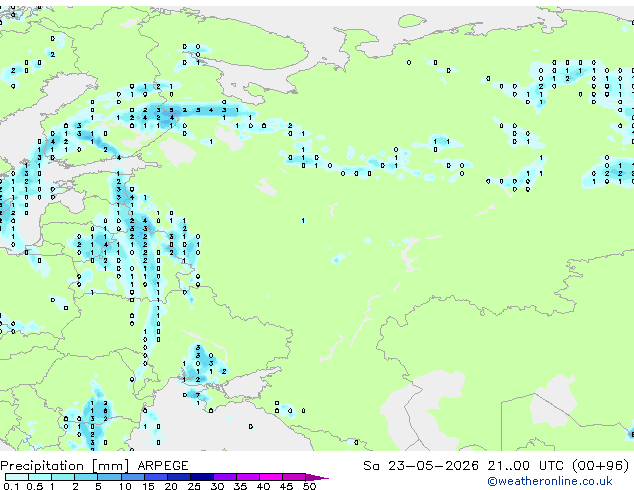Click the legend swatch between 20 and 25
Screen dimensions: 634x490
(x=178, y=477)
